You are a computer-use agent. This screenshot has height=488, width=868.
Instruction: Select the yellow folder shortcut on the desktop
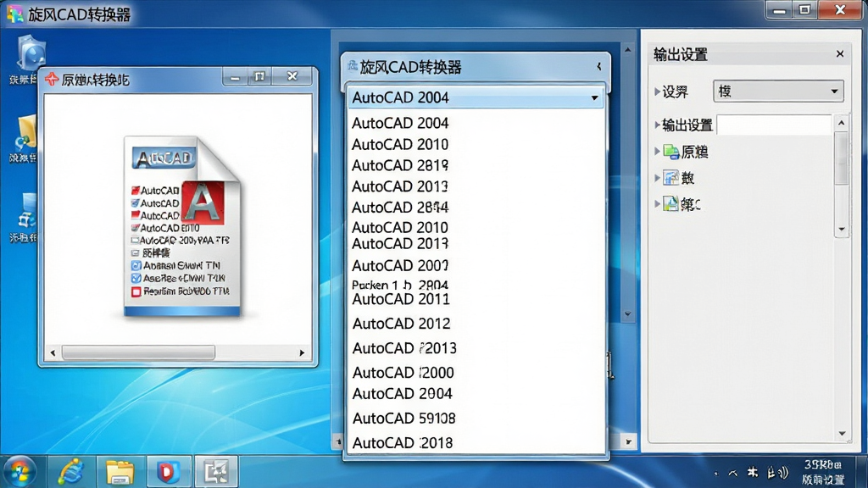point(25,133)
